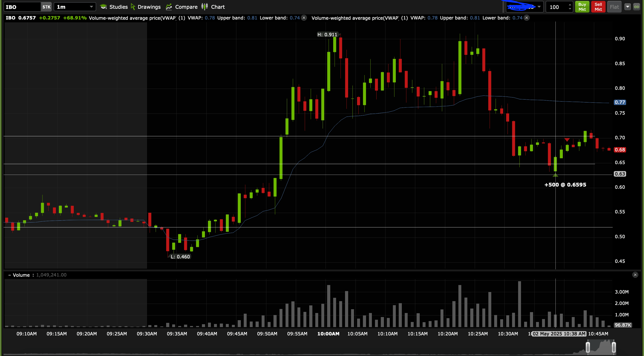Open the Studies menu
This screenshot has width=644, height=356.
[114, 7]
